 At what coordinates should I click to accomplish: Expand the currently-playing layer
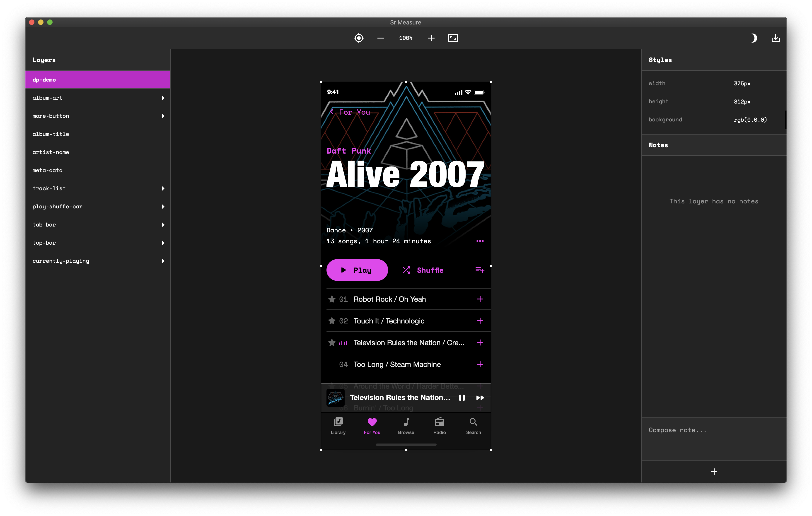163,261
